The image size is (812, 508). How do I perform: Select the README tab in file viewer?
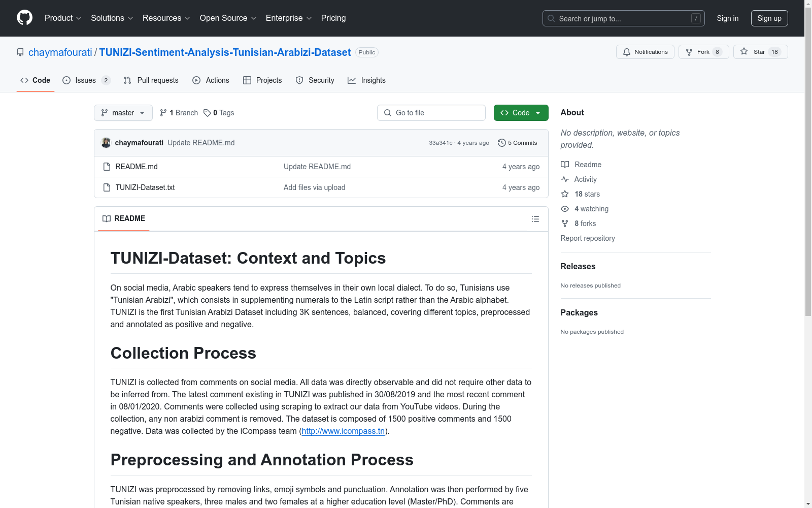(x=124, y=219)
